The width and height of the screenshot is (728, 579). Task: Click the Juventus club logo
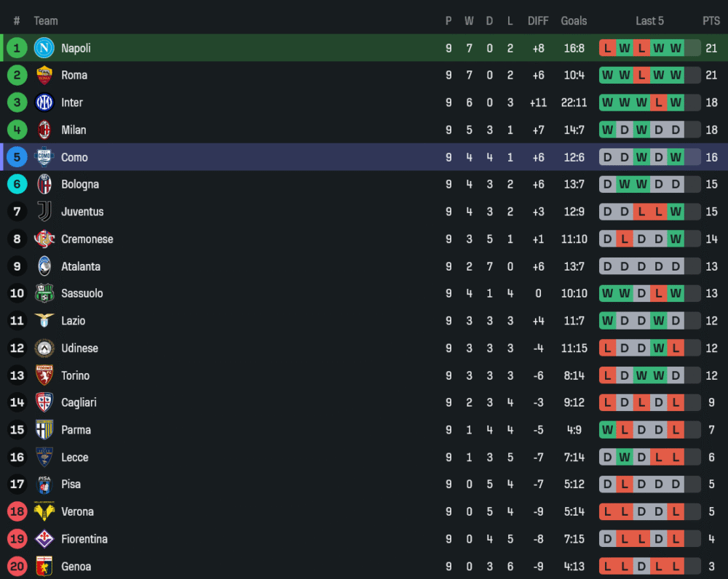[x=44, y=212]
